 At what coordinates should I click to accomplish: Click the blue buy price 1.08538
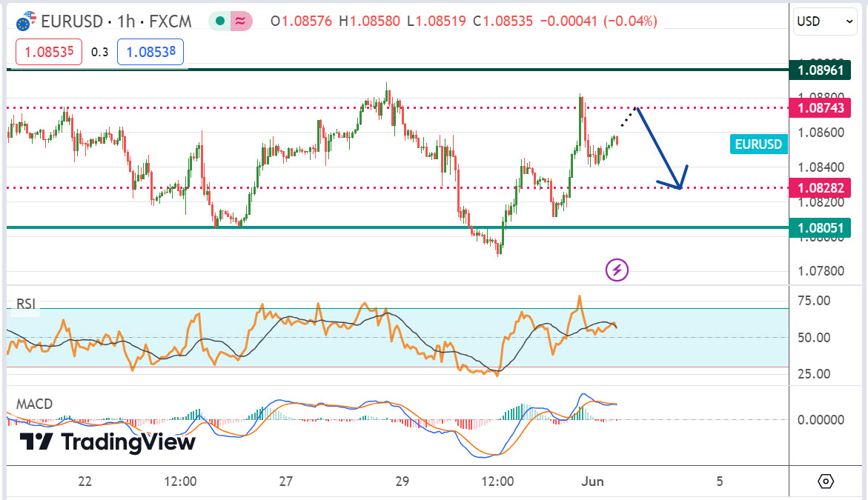tap(150, 52)
